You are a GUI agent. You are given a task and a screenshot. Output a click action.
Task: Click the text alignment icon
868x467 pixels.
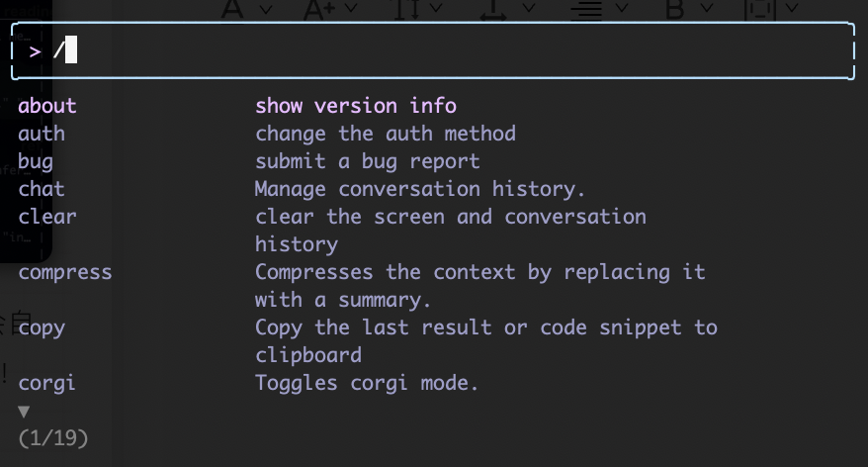(586, 9)
